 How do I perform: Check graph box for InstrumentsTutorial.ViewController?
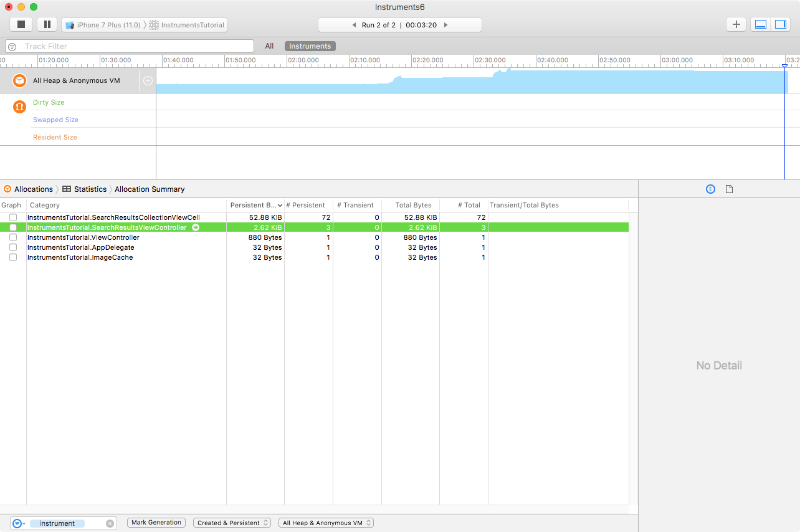[13, 237]
